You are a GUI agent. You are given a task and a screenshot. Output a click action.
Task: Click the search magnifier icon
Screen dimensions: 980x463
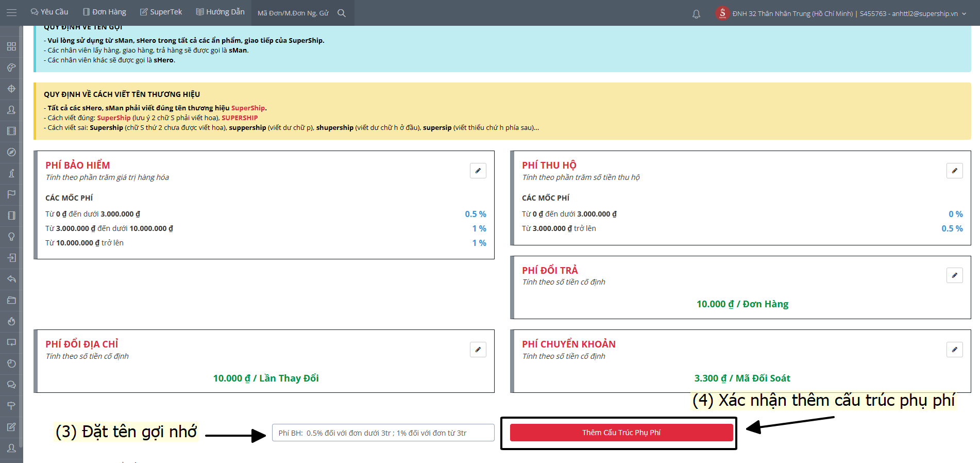(x=342, y=13)
